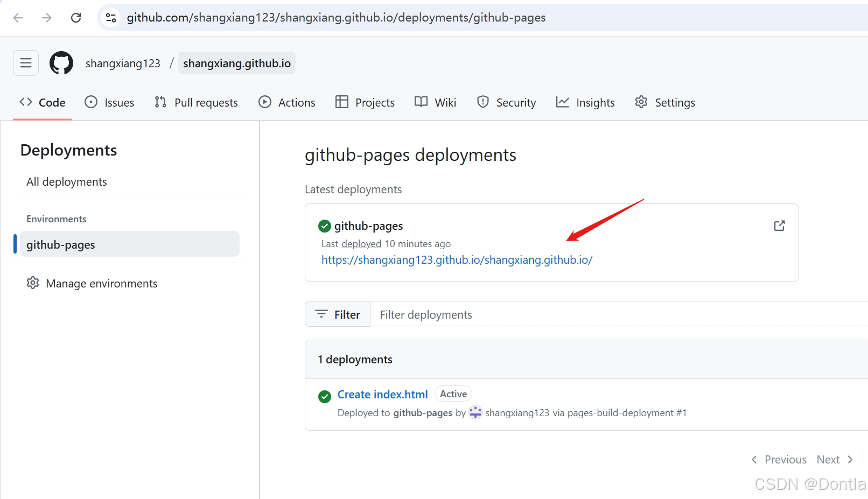868x499 pixels.
Task: Open deployed site via external link icon
Action: tap(779, 226)
